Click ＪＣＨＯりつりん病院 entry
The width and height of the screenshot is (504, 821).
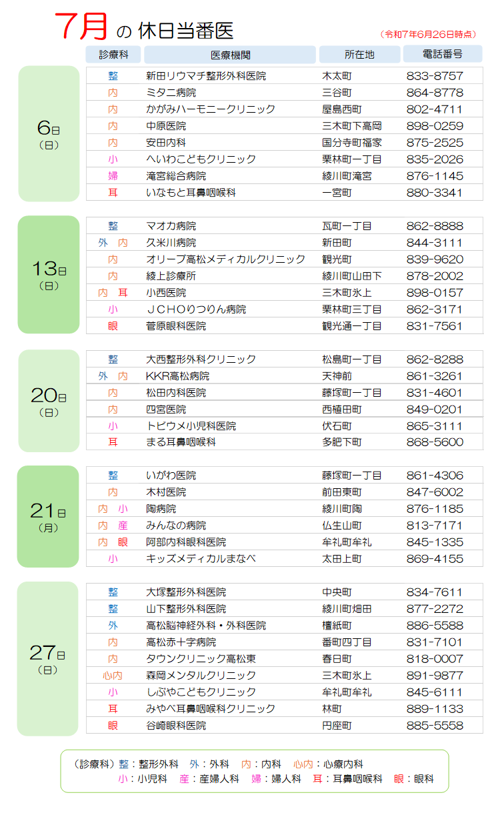(x=196, y=309)
